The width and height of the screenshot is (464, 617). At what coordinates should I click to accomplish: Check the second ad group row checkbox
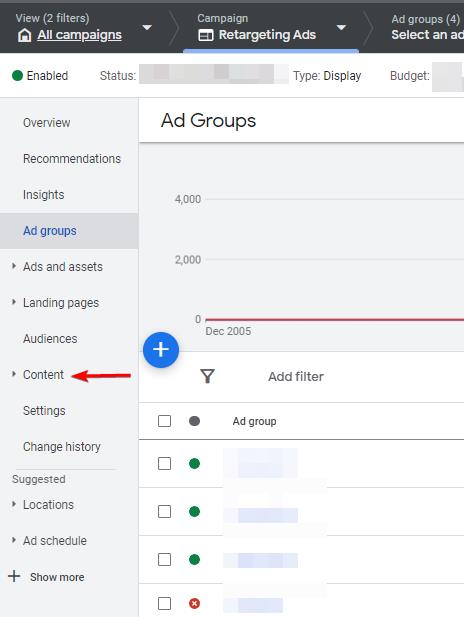tap(164, 512)
